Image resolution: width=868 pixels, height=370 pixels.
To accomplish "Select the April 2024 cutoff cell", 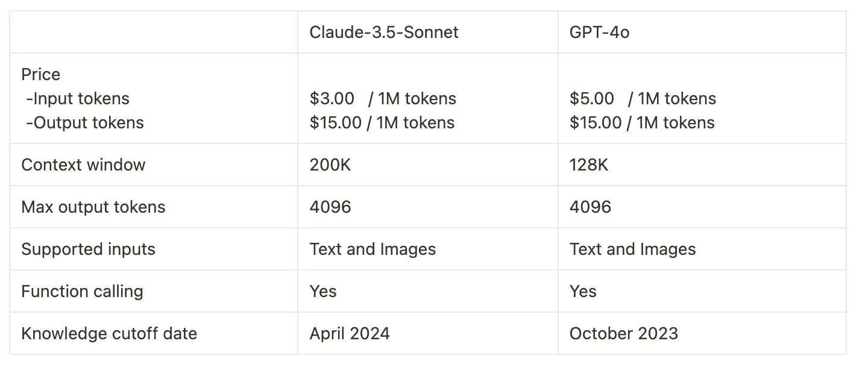I will (350, 334).
